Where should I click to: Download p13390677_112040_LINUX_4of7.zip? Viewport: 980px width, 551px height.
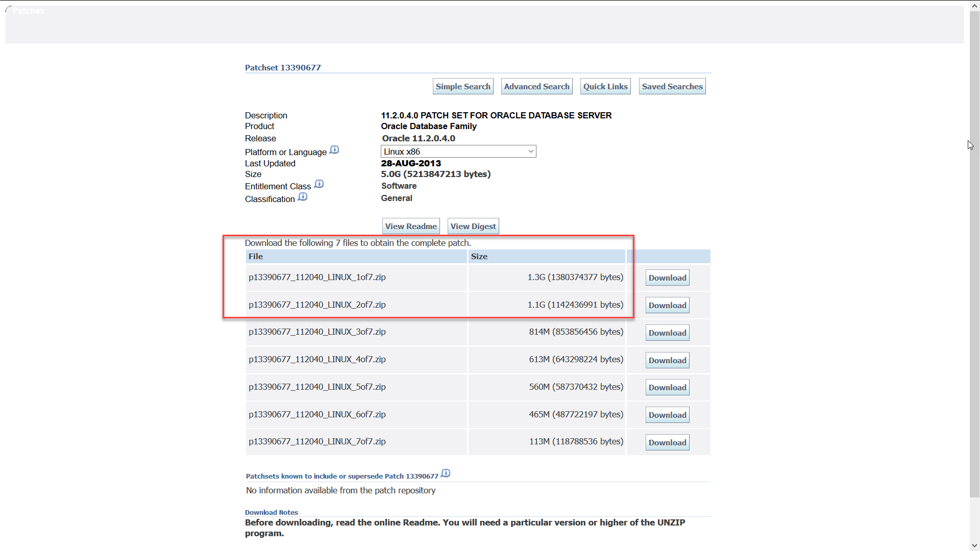667,360
